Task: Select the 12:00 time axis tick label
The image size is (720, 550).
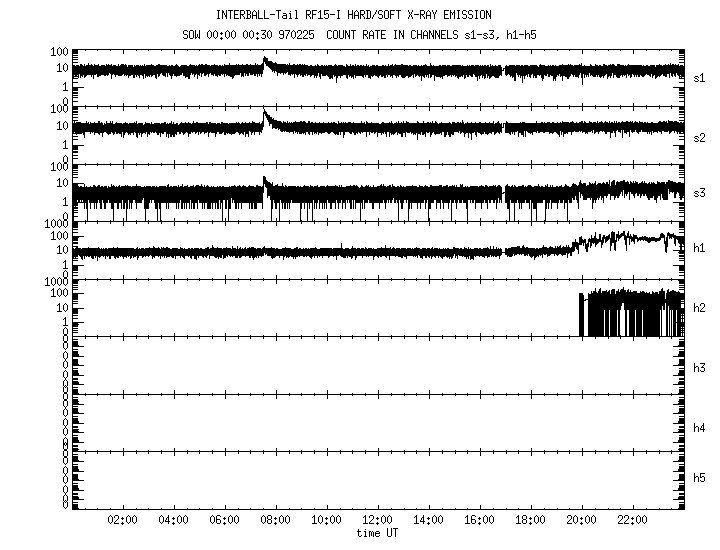Action: (x=378, y=521)
